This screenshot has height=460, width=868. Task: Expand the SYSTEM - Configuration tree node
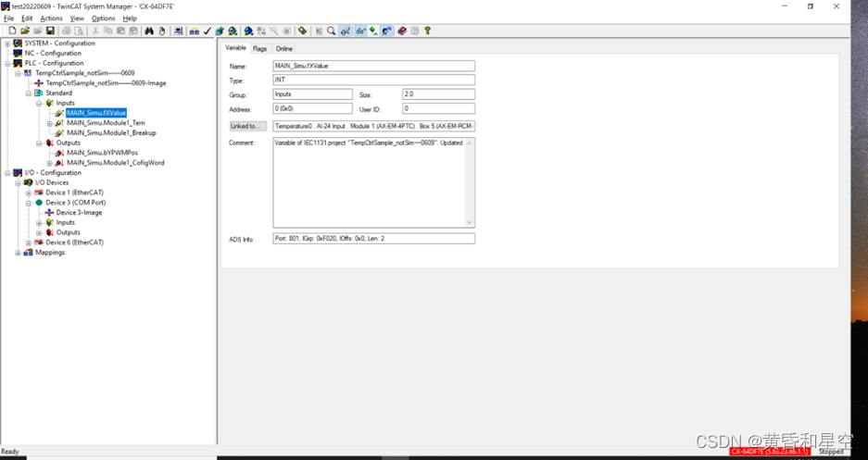pyautogui.click(x=7, y=44)
